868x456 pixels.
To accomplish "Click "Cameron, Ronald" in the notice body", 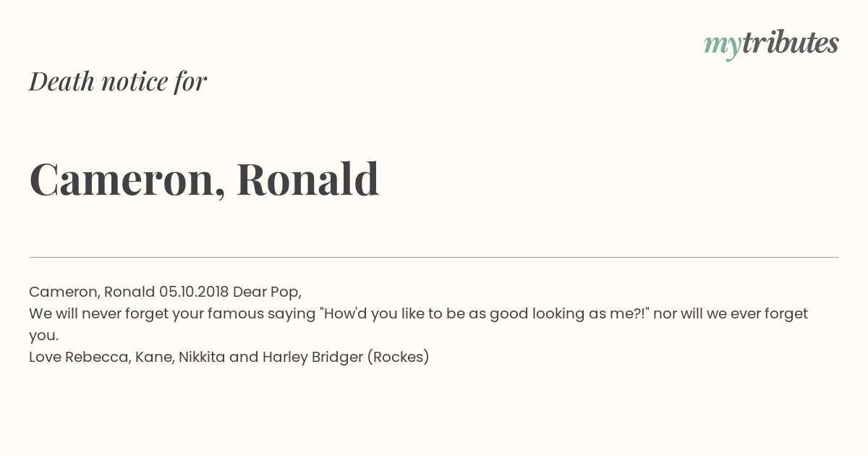I will [92, 292].
